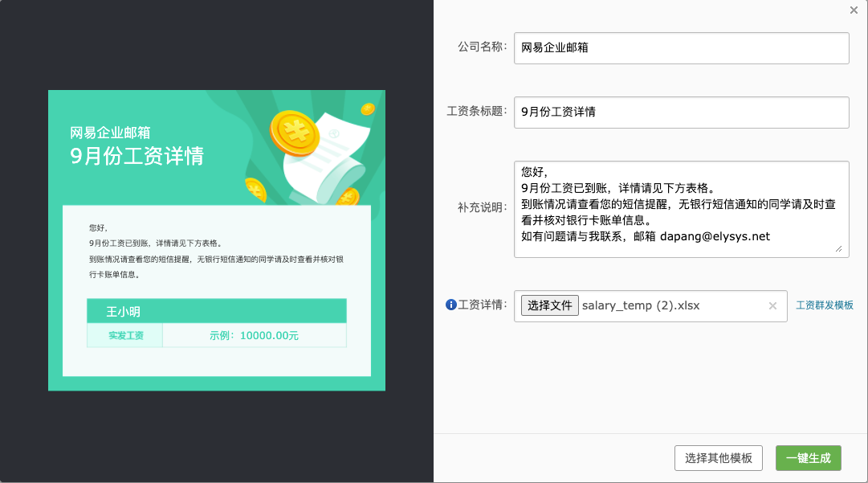Click the 选择其他模板 button

[719, 458]
